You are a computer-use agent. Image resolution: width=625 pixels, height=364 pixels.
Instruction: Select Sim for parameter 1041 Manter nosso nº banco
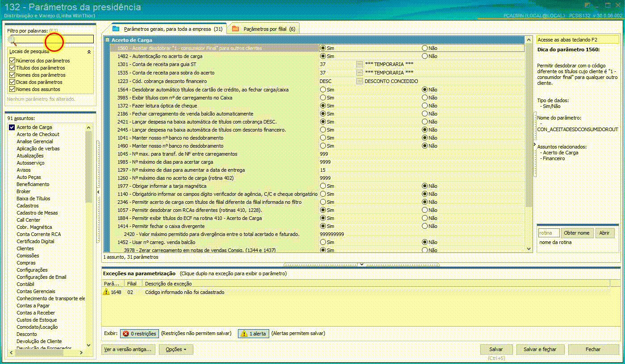(323, 138)
